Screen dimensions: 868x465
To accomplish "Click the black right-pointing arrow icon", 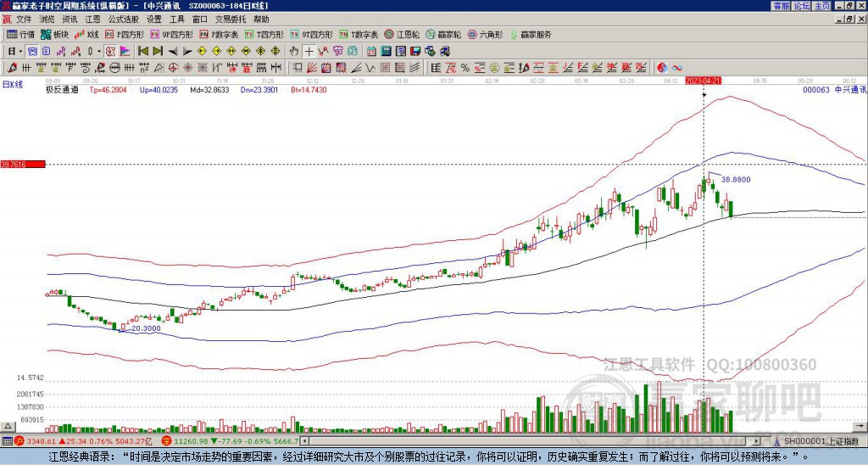I will click(x=187, y=51).
